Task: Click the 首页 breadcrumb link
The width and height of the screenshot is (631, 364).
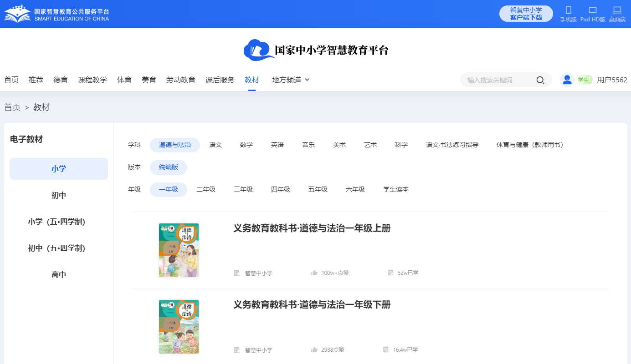Action: coord(12,107)
